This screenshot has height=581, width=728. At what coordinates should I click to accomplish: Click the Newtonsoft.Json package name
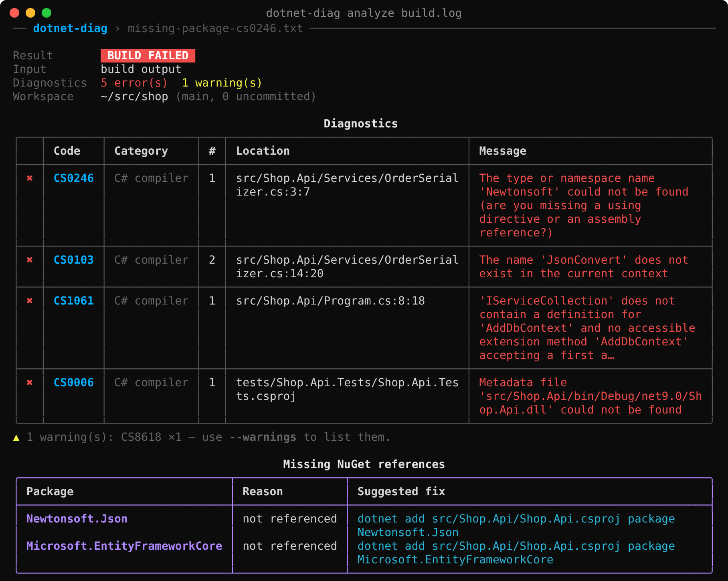coord(77,519)
